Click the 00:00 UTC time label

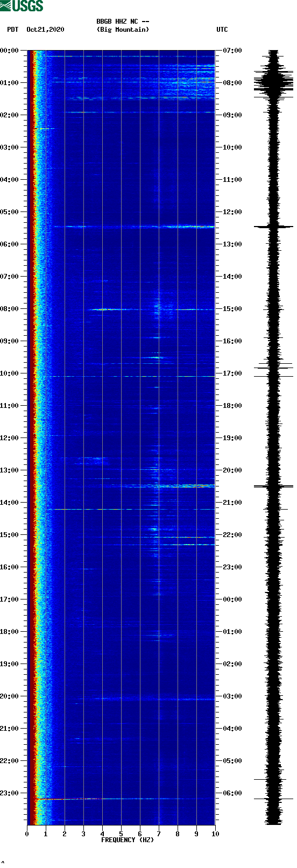coord(232,599)
